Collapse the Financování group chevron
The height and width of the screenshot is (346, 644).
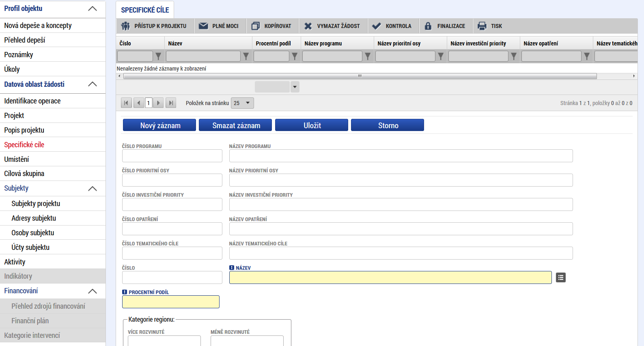(93, 291)
